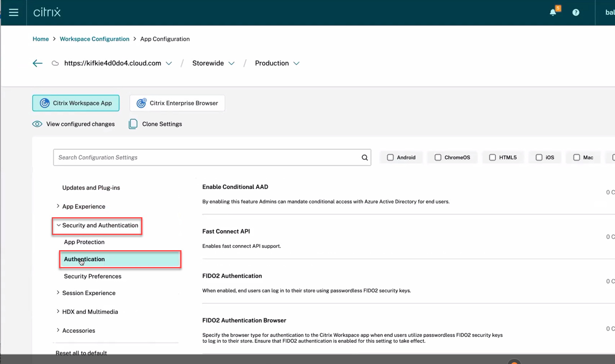Image resolution: width=615 pixels, height=364 pixels.
Task: Open help using the question mark icon
Action: click(x=576, y=12)
